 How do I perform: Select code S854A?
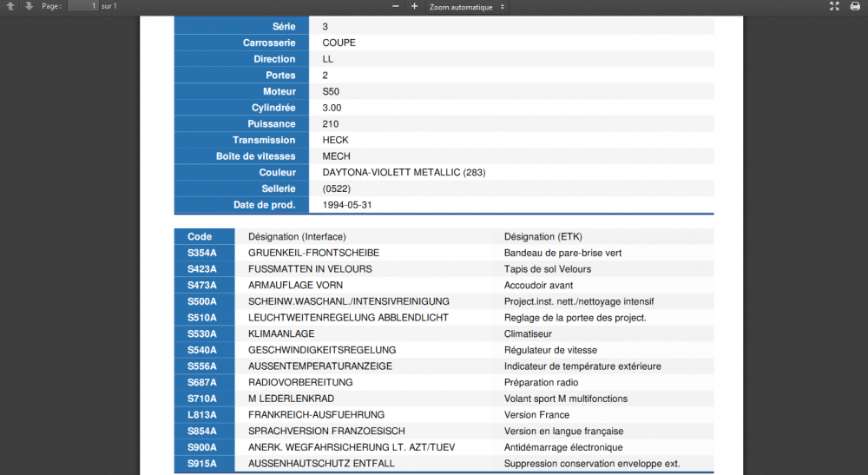point(201,432)
